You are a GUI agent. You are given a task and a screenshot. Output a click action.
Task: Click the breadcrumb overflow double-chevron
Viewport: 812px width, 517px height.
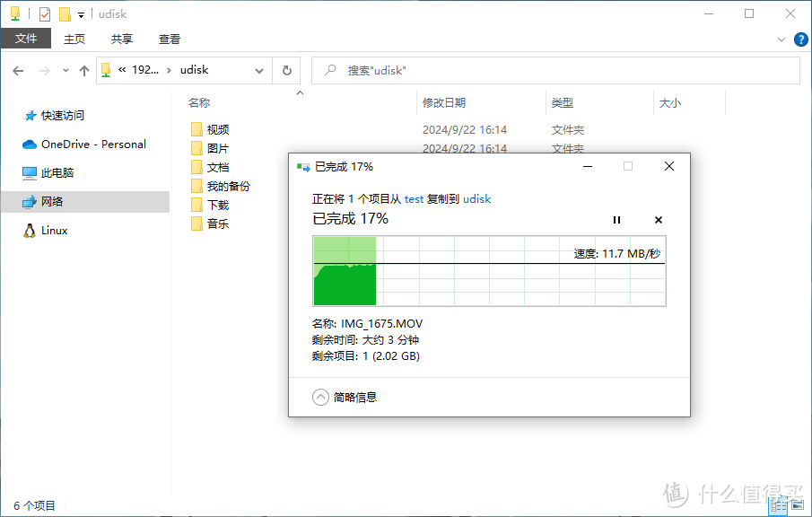[x=122, y=70]
